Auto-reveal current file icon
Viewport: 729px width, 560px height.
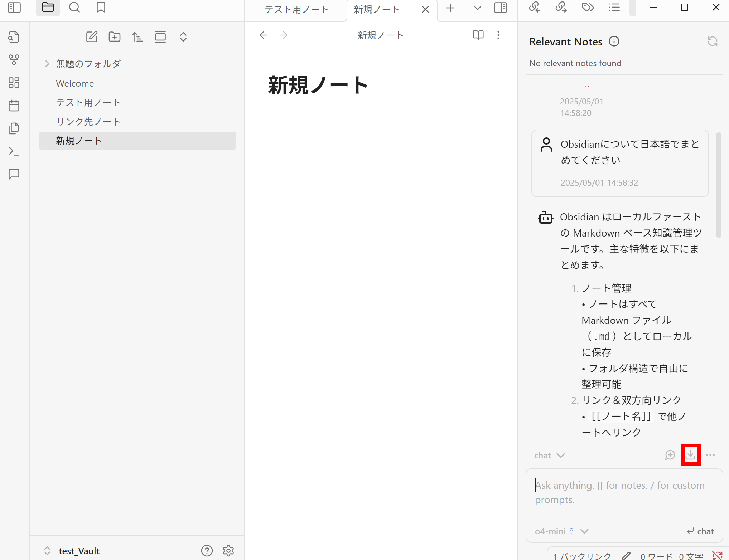(160, 37)
